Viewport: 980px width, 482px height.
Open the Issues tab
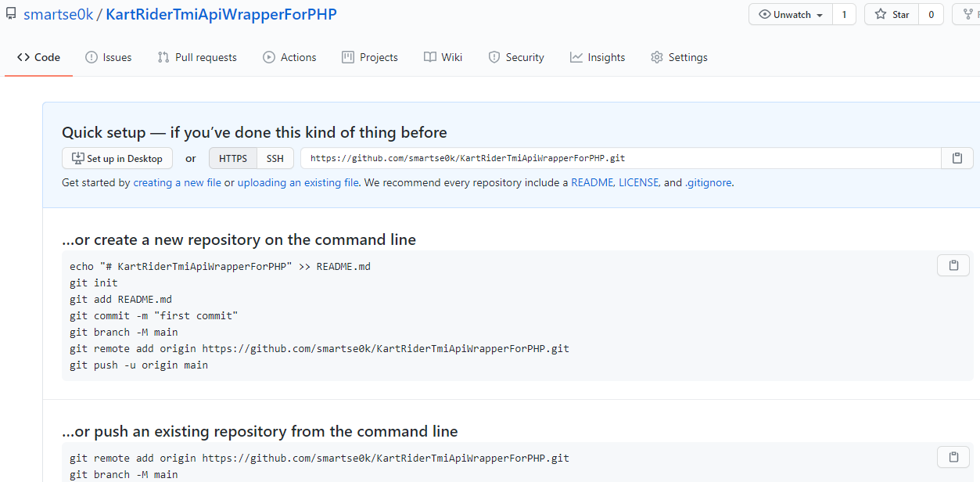108,57
